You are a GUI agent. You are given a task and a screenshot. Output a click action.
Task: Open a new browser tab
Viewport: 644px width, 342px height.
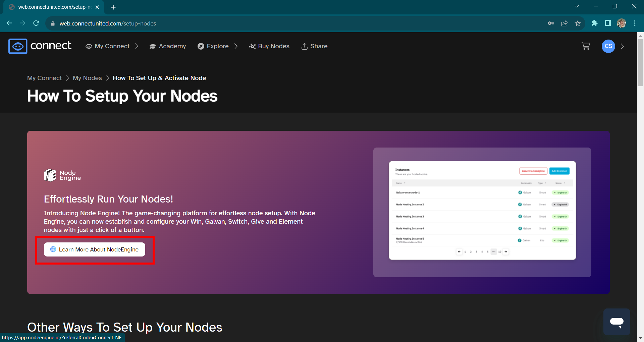[113, 7]
